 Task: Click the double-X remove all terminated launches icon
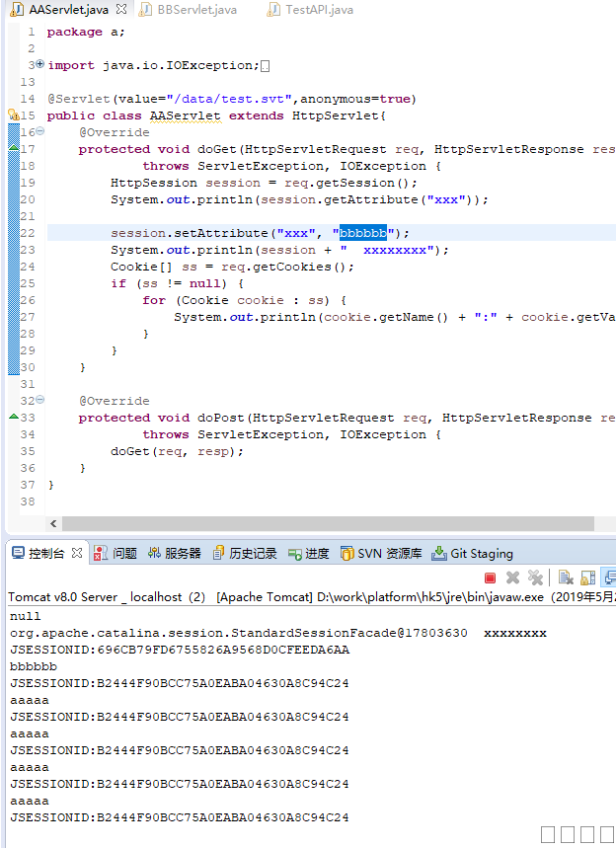[x=535, y=578]
